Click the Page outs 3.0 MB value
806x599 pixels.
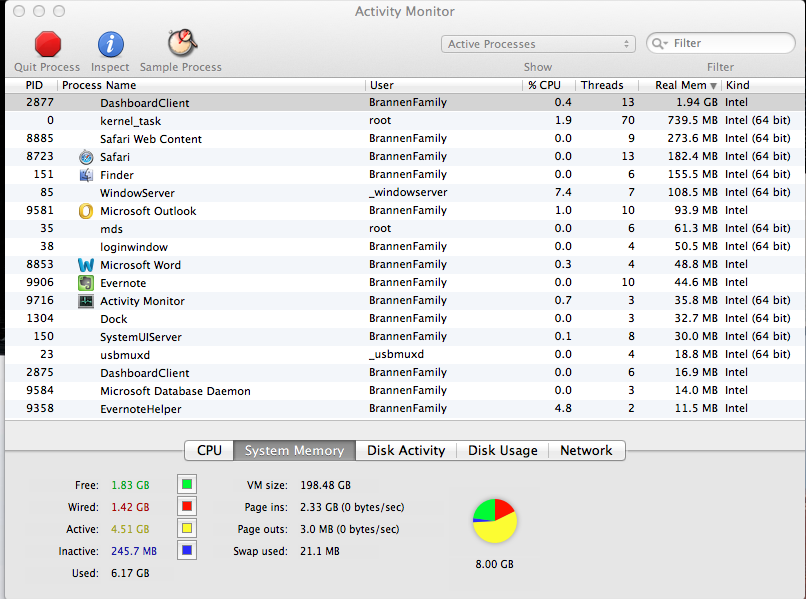click(x=350, y=529)
